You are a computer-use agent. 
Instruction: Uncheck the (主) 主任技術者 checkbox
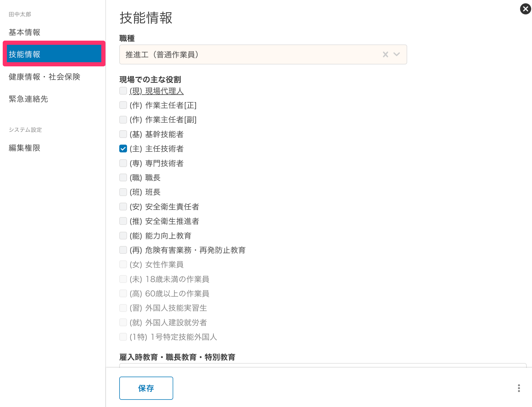pos(123,149)
